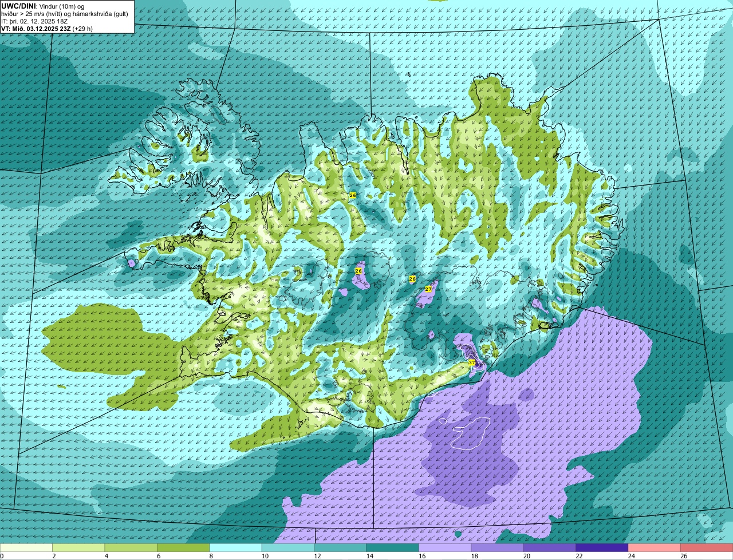Image resolution: width=733 pixels, height=560 pixels.
Task: Click the yellow gust label '27'
Action: click(x=428, y=289)
